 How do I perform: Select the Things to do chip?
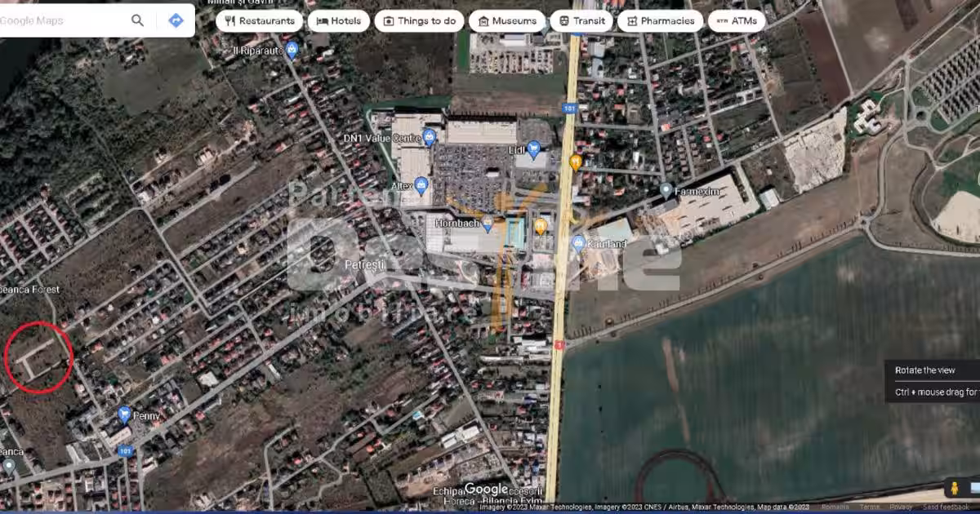(419, 21)
